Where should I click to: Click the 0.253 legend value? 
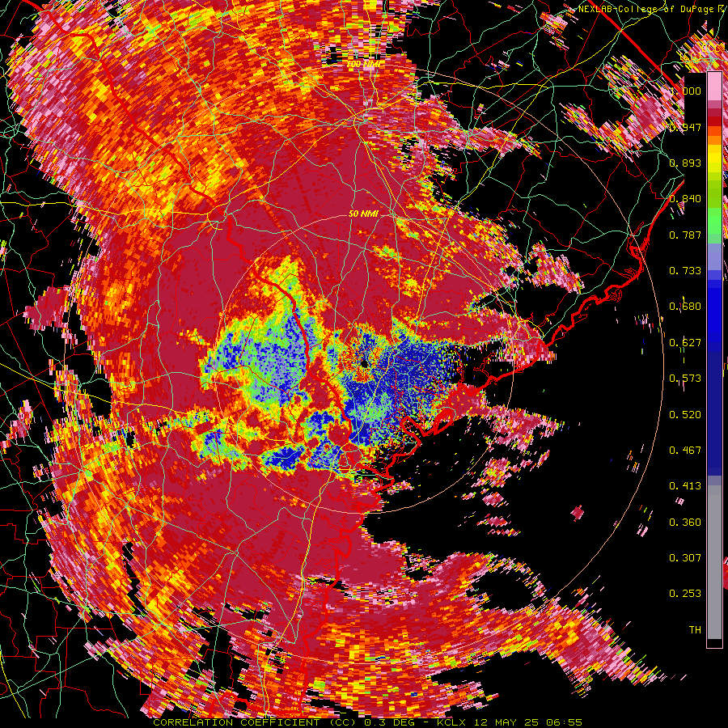[685, 594]
